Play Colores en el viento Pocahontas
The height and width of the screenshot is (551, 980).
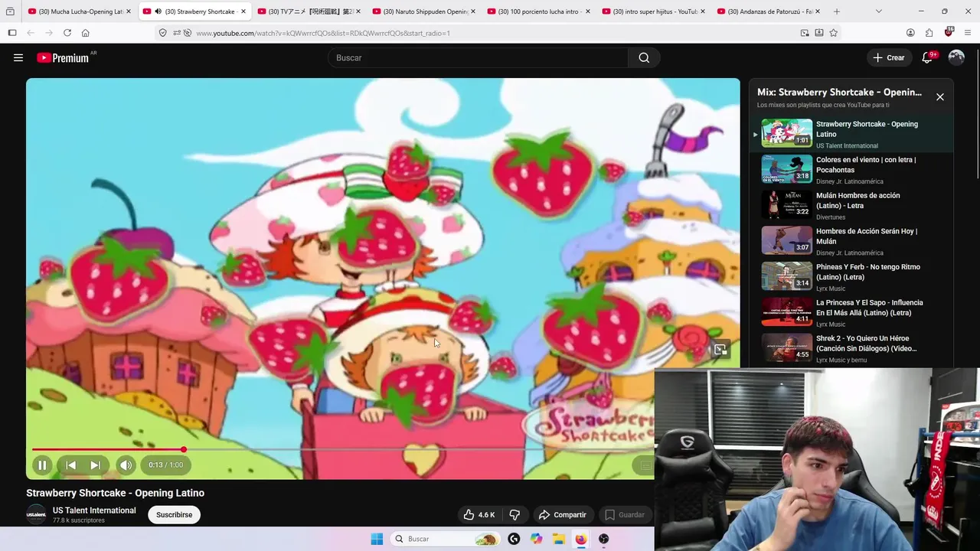click(x=851, y=170)
